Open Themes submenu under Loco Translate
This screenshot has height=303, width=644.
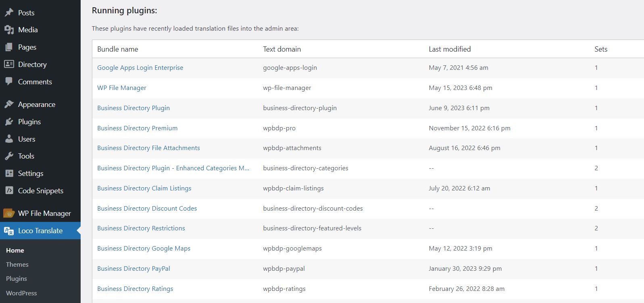click(17, 265)
